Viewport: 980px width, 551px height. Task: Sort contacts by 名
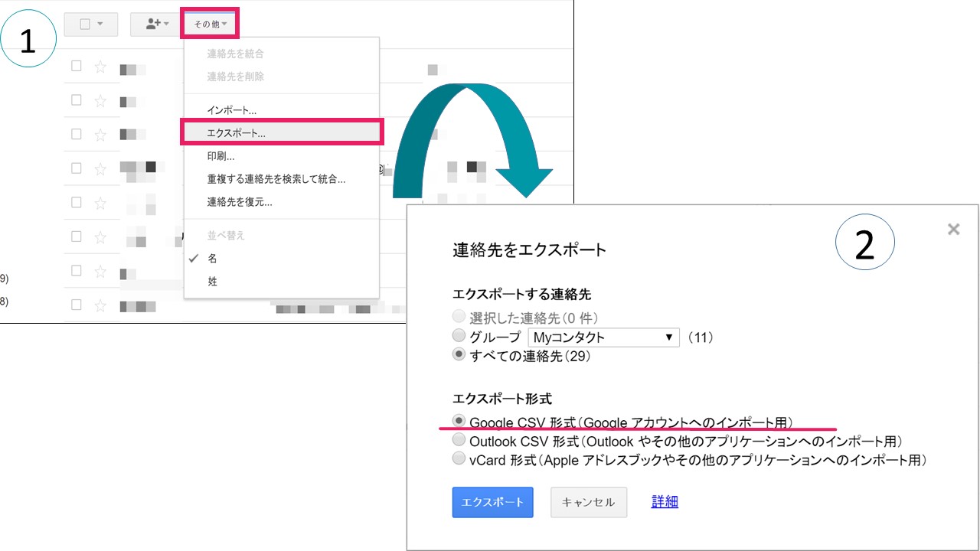281,259
